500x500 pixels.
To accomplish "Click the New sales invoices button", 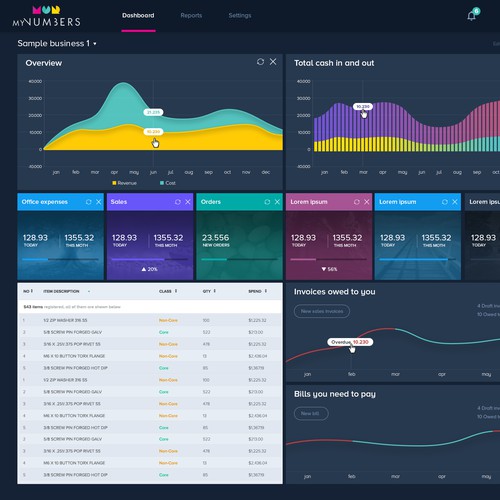I will point(322,311).
